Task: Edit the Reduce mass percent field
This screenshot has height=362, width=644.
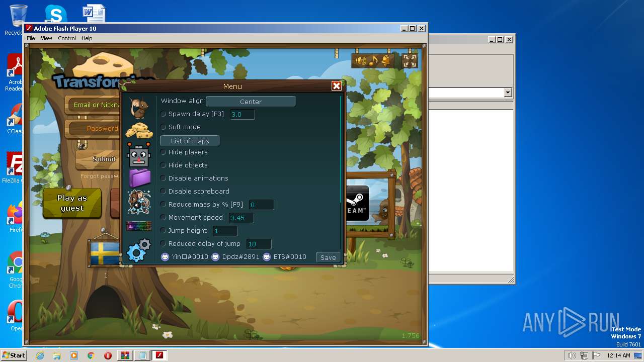Action: (261, 205)
